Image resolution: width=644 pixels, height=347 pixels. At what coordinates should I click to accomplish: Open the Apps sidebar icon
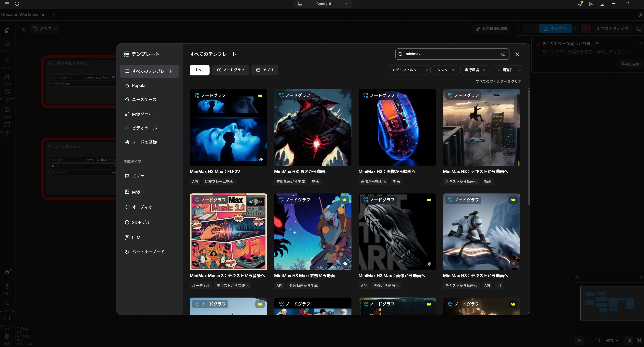point(7,112)
